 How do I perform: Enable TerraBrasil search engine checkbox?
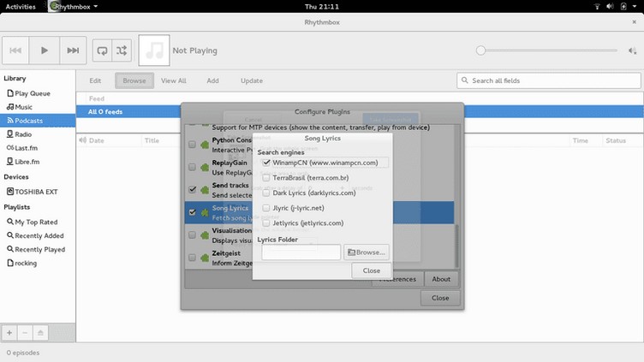[266, 178]
